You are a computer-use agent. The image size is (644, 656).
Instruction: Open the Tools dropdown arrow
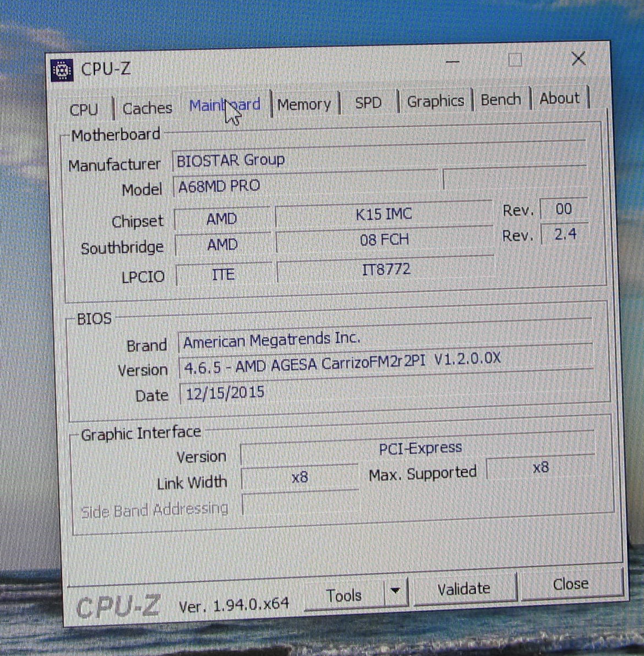[x=395, y=591]
